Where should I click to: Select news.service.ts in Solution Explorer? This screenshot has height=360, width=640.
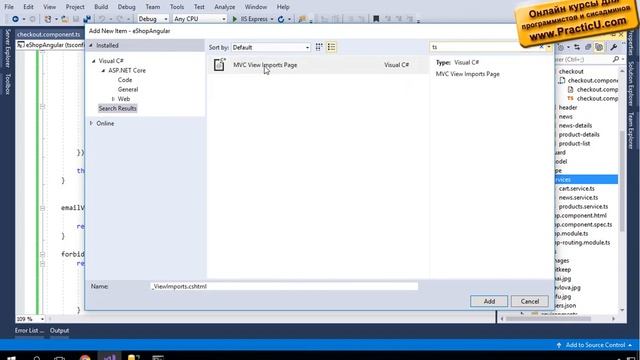coord(578,198)
